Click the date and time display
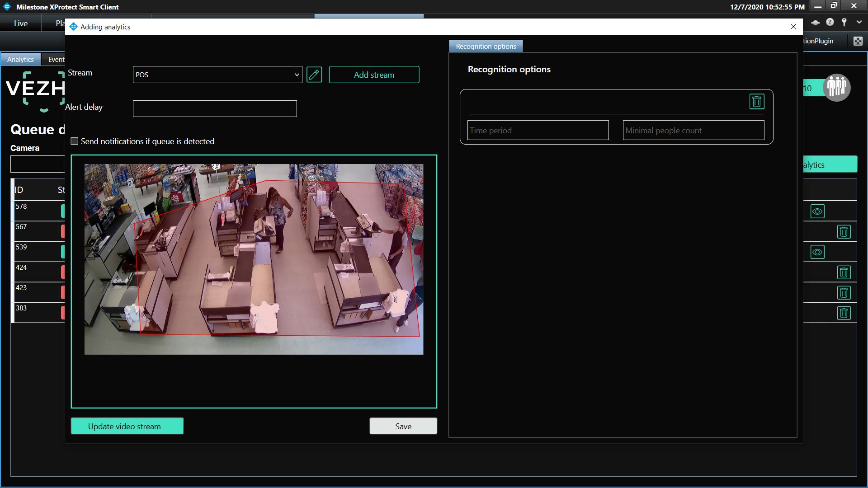This screenshot has width=868, height=488. coord(767,7)
